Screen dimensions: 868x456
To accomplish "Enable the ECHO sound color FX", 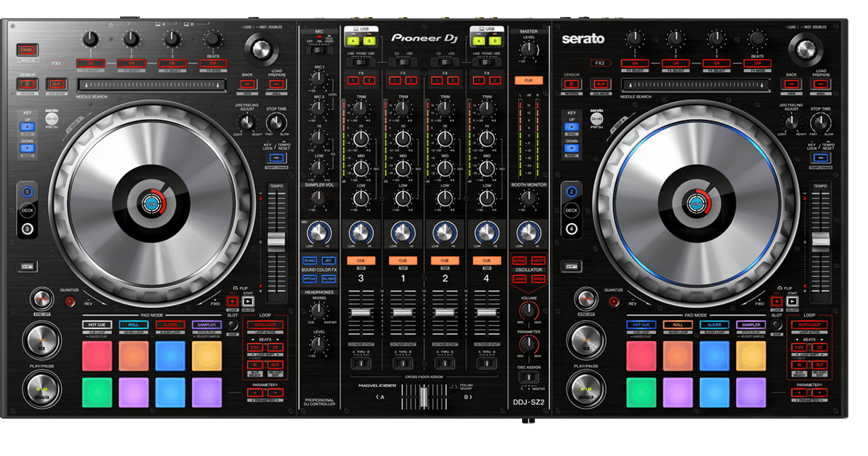I will click(309, 261).
